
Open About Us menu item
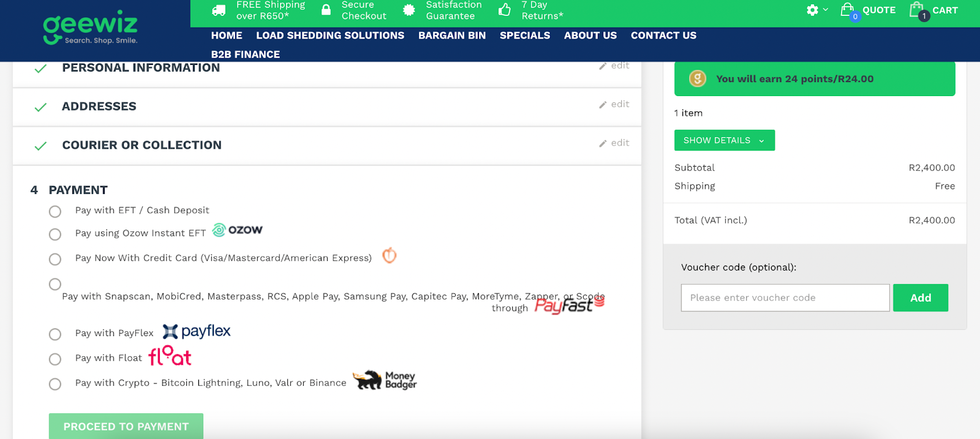pyautogui.click(x=590, y=36)
